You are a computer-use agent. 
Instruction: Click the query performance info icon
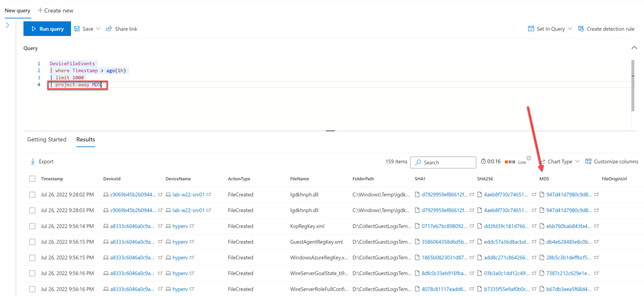click(529, 158)
